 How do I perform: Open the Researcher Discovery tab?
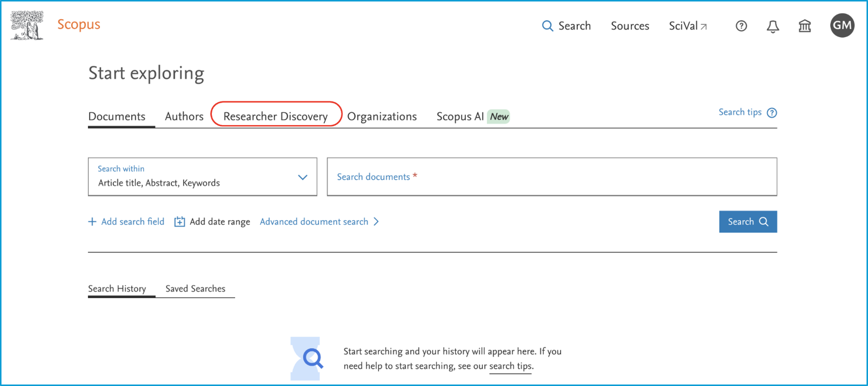(276, 116)
